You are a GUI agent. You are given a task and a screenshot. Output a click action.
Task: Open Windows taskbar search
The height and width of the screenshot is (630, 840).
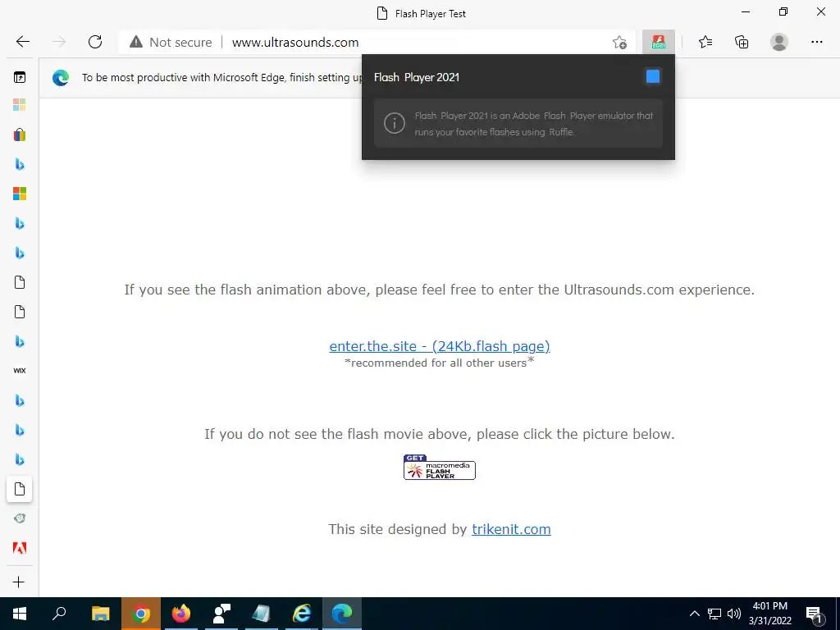59,614
